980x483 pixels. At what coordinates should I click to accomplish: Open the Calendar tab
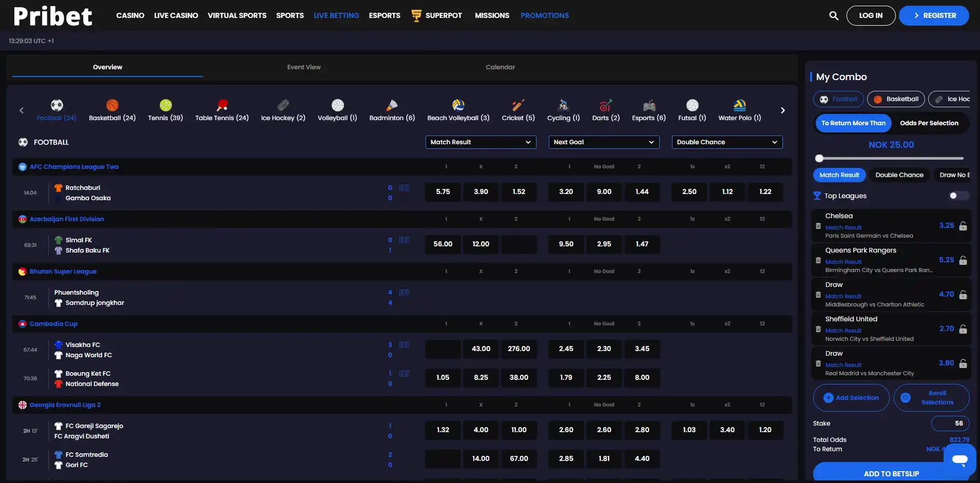pyautogui.click(x=501, y=67)
